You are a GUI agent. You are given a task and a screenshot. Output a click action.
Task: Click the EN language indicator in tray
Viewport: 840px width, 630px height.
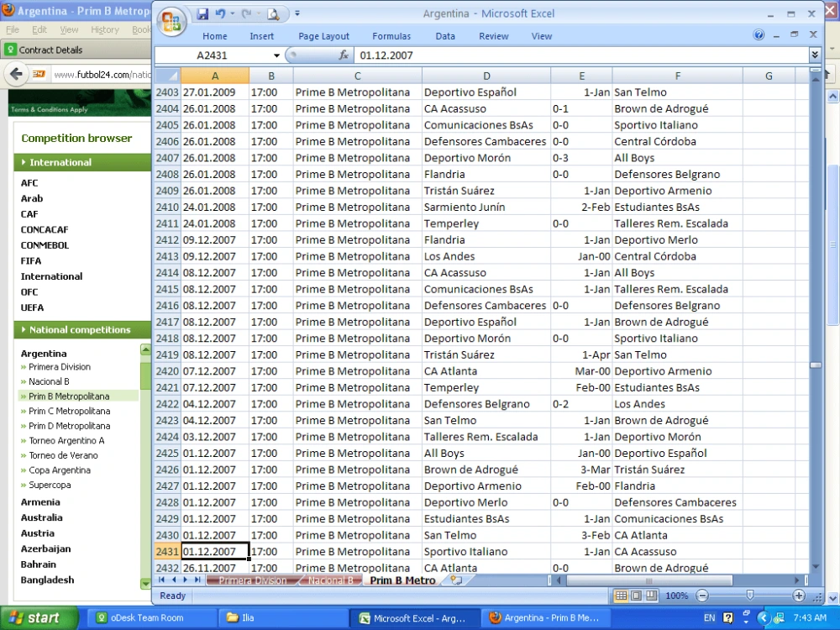(x=709, y=617)
